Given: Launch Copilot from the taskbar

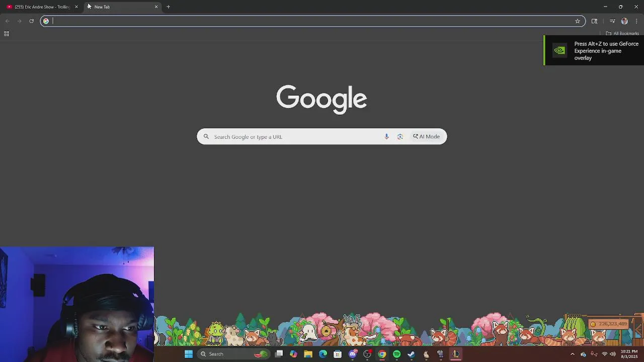Looking at the screenshot, I should coord(293,354).
